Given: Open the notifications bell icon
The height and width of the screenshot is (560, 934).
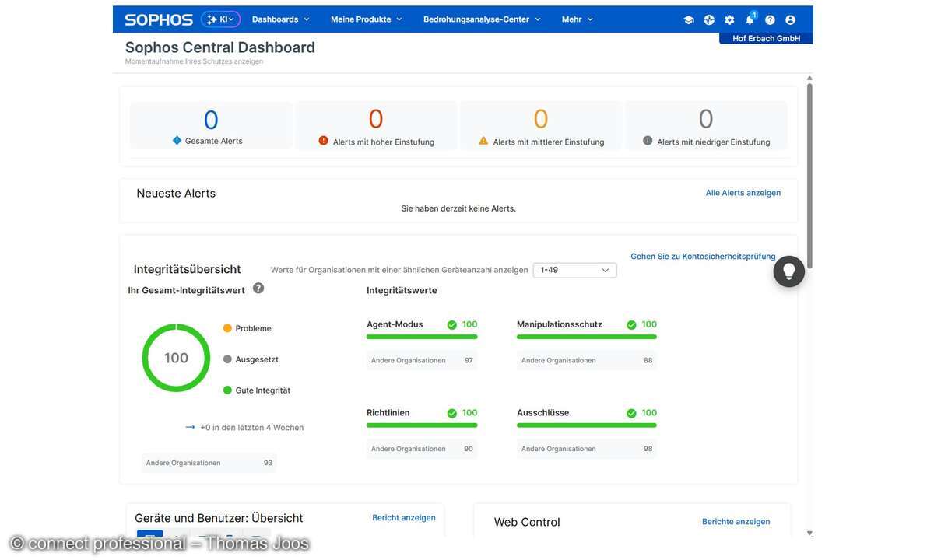Looking at the screenshot, I should 750,19.
